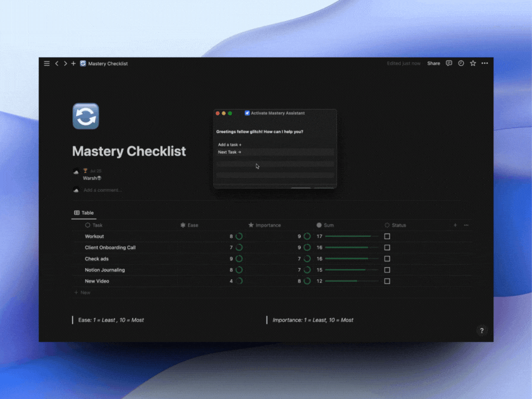Open the page options with the ellipsis menu
Viewport: 532px width, 399px height.
pyautogui.click(x=484, y=63)
